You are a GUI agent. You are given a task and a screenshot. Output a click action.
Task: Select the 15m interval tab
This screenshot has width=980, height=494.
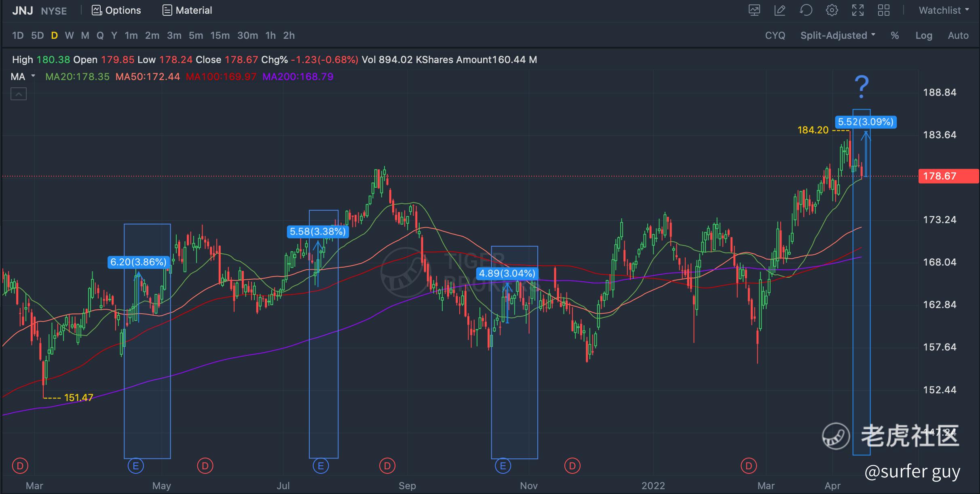click(220, 36)
